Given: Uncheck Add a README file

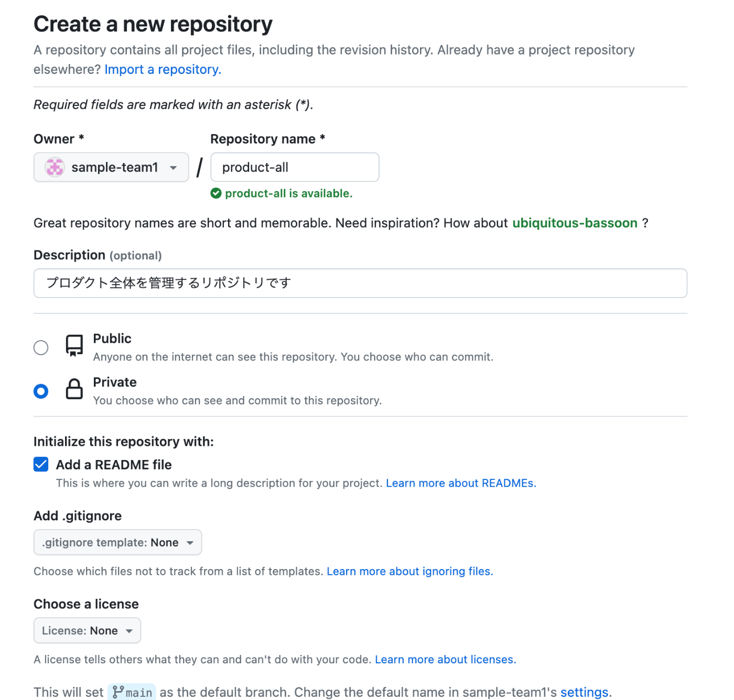Looking at the screenshot, I should [x=41, y=464].
